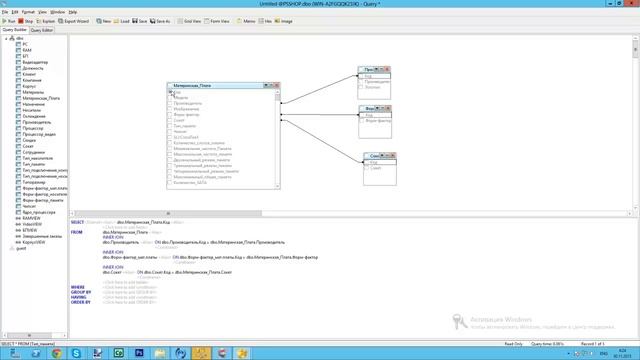Viewport: 640px width, 360px height.
Task: Check Логотип field in Производитель table box
Action: pos(361,87)
